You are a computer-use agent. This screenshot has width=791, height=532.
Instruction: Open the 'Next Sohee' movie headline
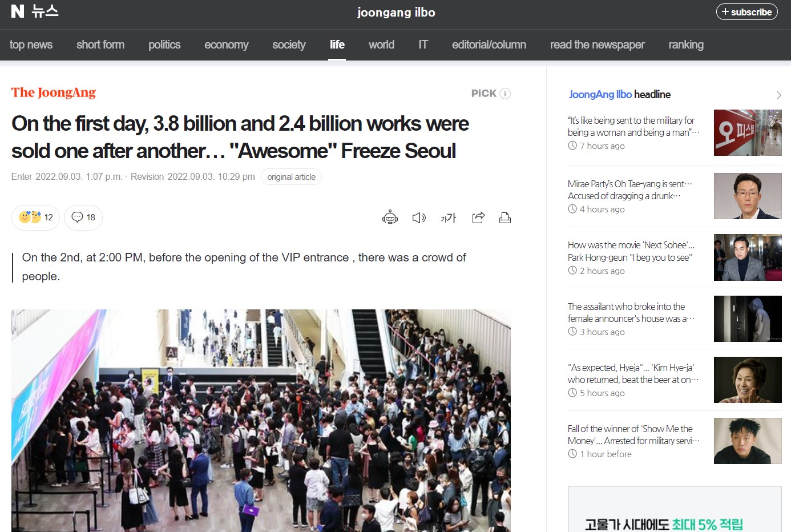[631, 251]
